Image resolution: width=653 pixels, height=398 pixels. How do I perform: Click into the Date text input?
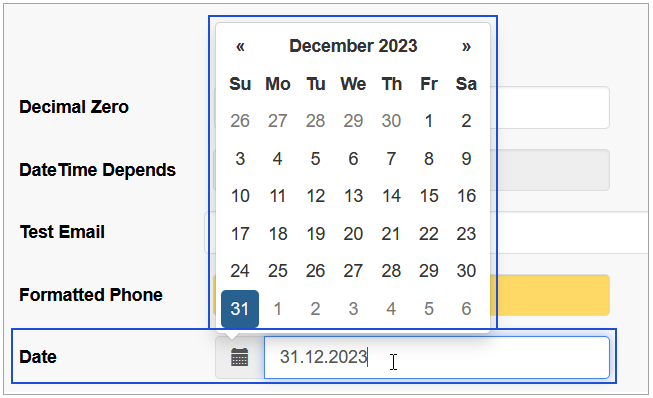click(436, 357)
